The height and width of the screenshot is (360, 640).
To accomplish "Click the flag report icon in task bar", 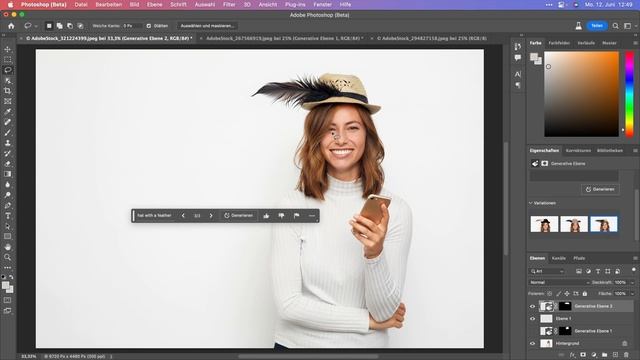I will click(x=297, y=216).
